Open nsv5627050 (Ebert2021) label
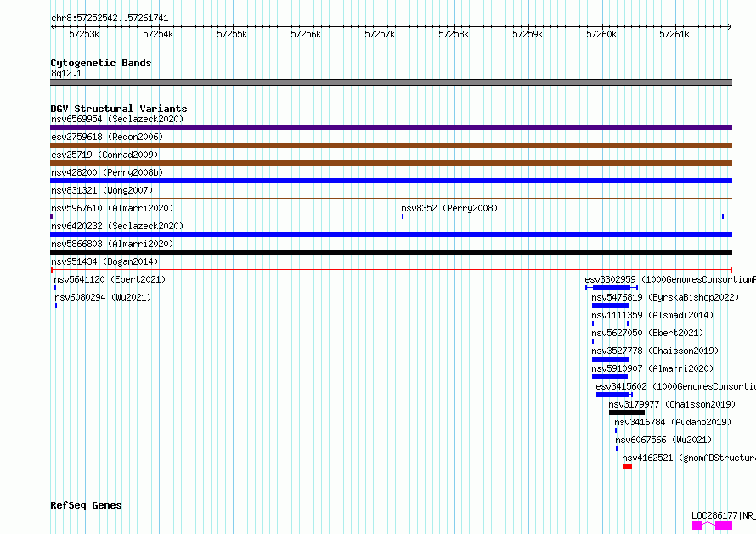This screenshot has height=534, width=756. [x=647, y=333]
